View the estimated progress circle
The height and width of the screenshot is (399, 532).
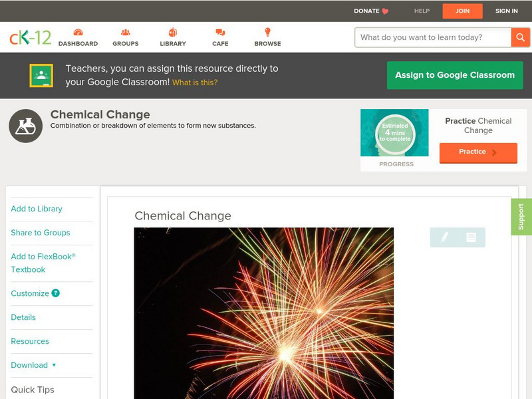coord(395,132)
